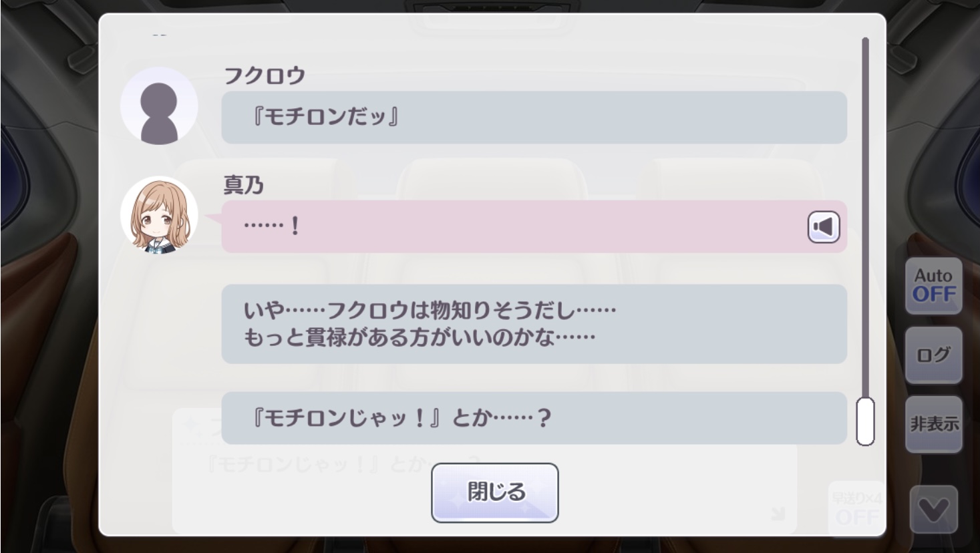Click the もっと貫禄がある方がいいのかな text line
Image resolution: width=980 pixels, height=553 pixels.
point(419,337)
